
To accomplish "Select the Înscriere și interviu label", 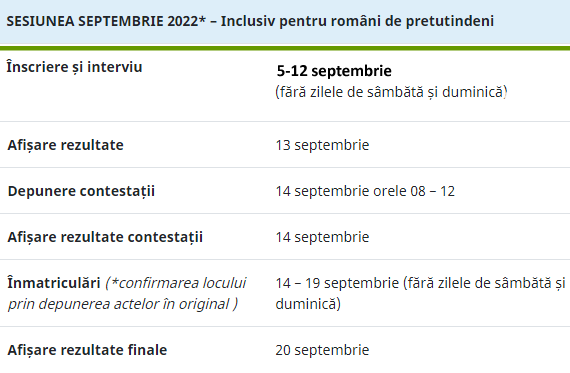I will [x=75, y=68].
